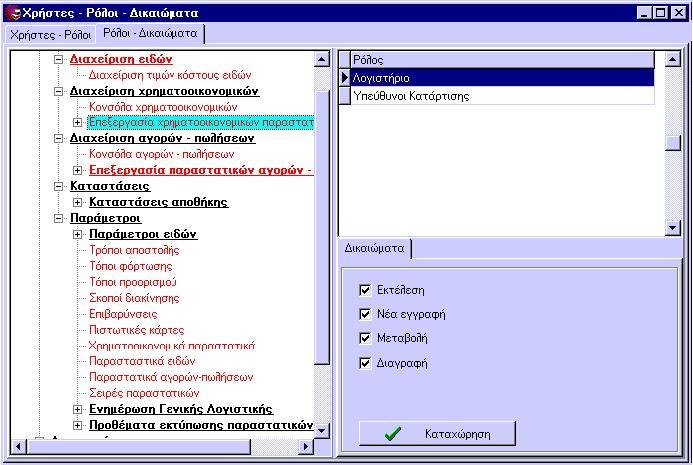Viewport: 693px width, 465px height.
Task: Uncheck the Εκτέλεση checkbox
Action: click(365, 290)
